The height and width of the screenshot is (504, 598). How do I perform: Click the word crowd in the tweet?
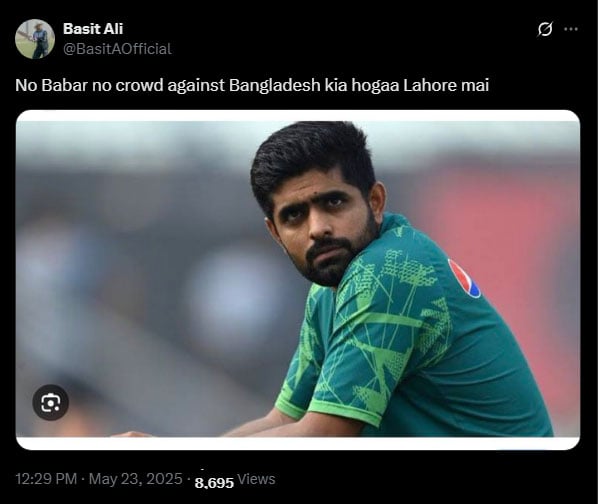139,85
